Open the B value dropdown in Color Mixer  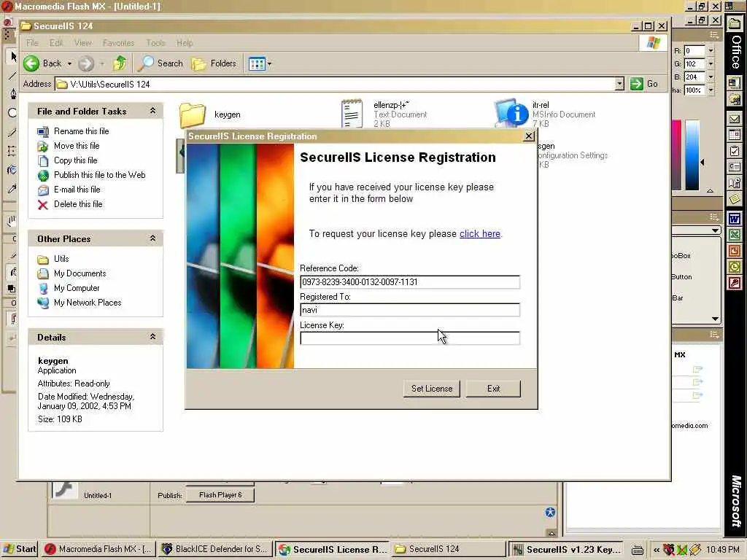tap(711, 77)
